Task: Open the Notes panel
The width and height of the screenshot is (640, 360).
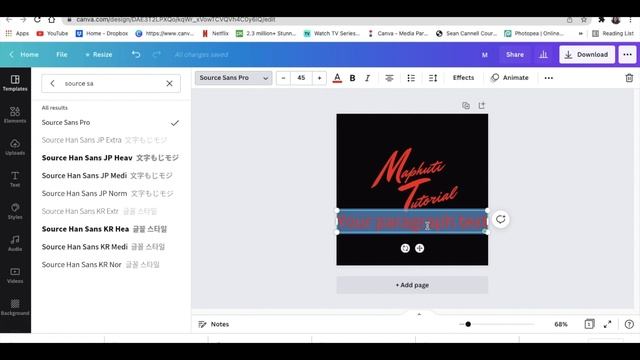Action: (x=213, y=324)
